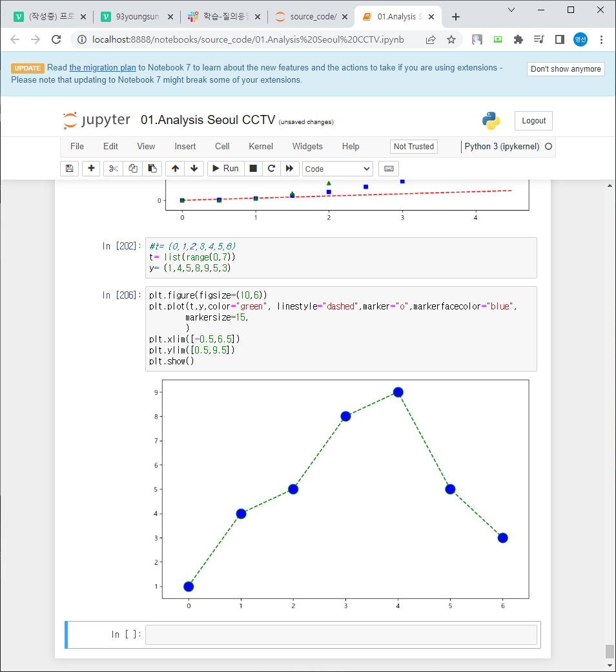This screenshot has width=616, height=672.
Task: Click Don't show anymore button
Action: point(566,69)
